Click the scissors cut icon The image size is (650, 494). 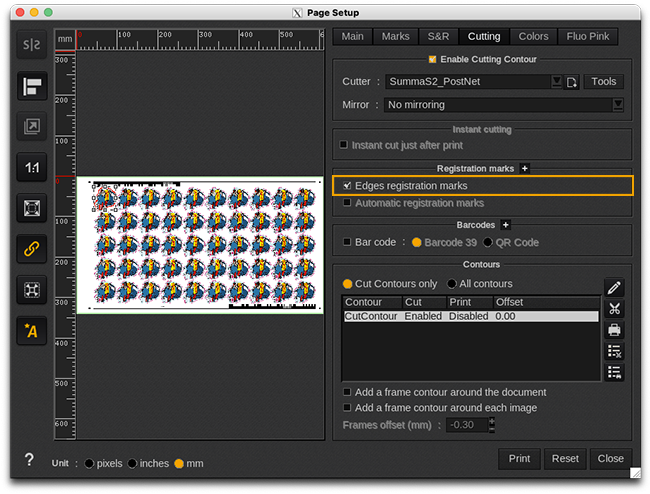coord(614,309)
